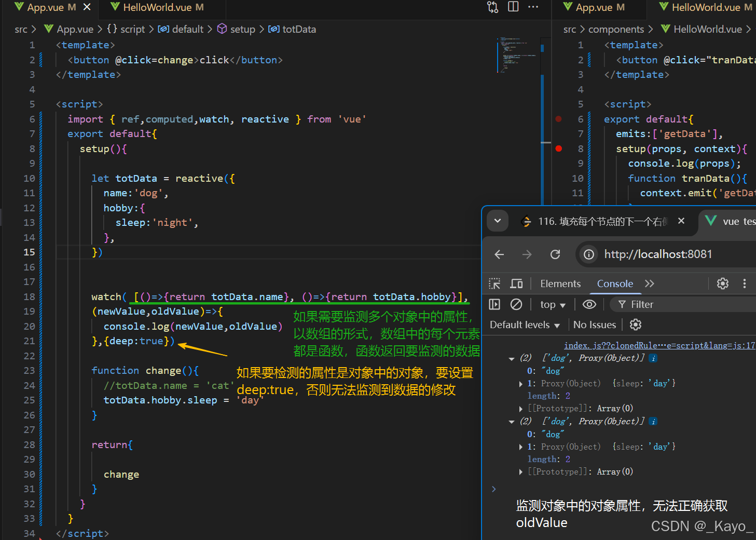Click components in right breadcrumb
This screenshot has width=756, height=540.
coord(616,30)
